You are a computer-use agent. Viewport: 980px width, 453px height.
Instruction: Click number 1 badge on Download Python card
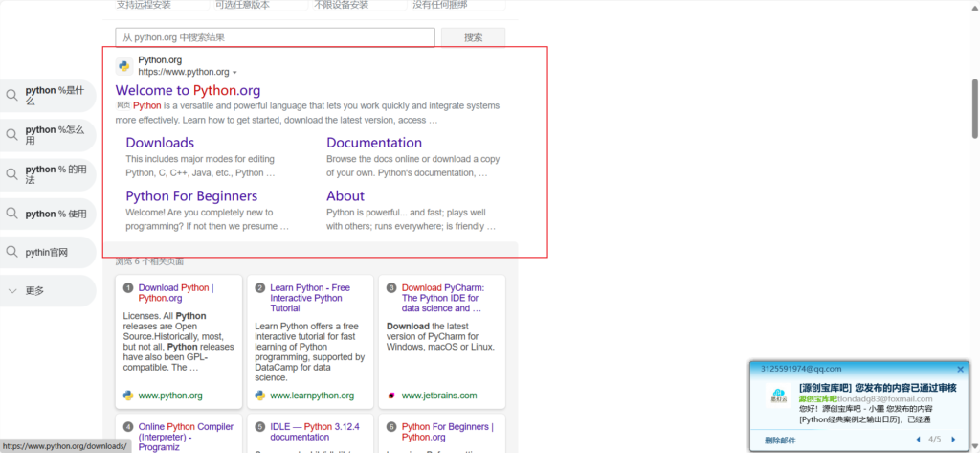[128, 288]
